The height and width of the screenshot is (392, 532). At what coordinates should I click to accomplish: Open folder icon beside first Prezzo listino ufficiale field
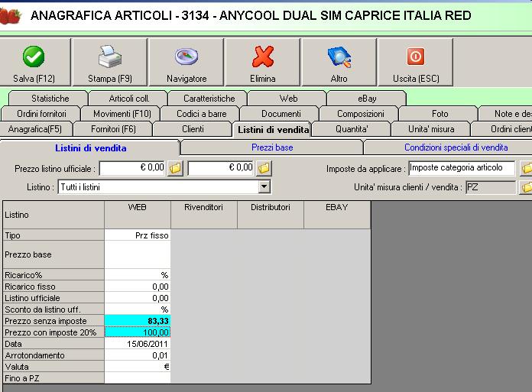pyautogui.click(x=175, y=168)
